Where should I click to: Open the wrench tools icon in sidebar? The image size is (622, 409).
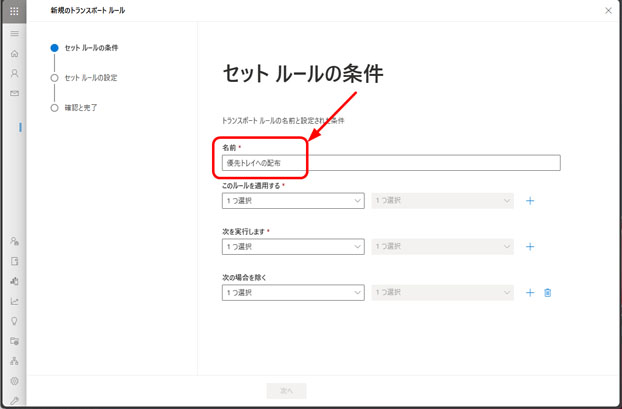14,400
